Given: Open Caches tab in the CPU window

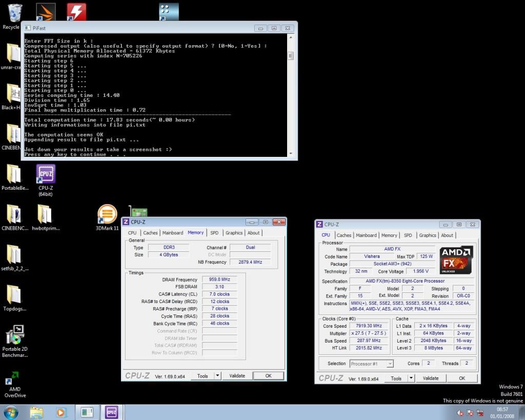Looking at the screenshot, I should tap(344, 235).
